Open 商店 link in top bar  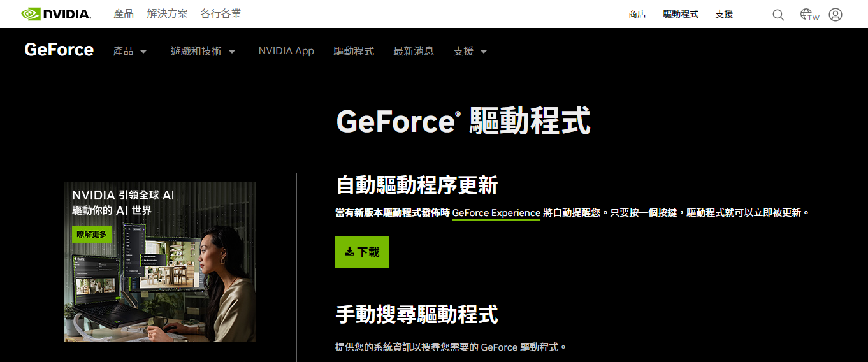coord(637,14)
